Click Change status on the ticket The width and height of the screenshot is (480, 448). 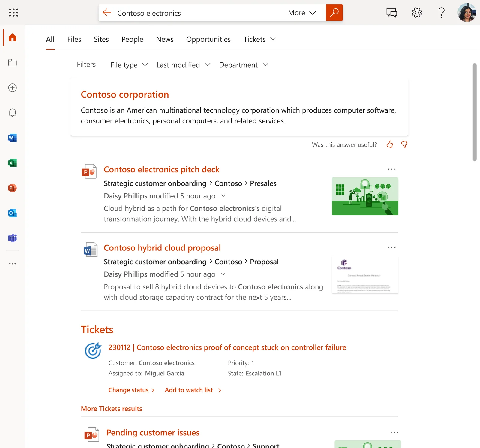pyautogui.click(x=131, y=390)
